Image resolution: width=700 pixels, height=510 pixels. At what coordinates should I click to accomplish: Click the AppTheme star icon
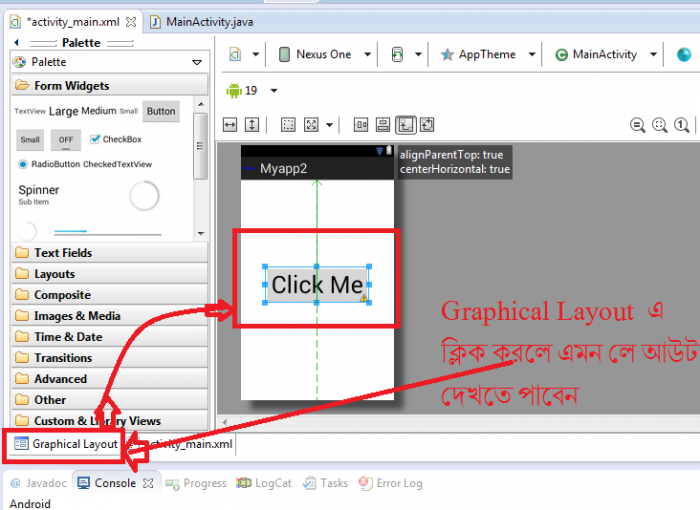point(447,54)
